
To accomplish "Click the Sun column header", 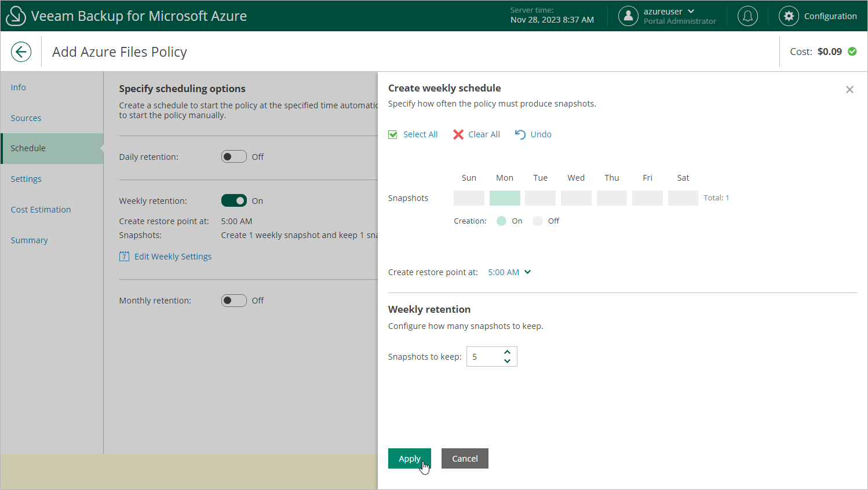I will (x=469, y=178).
